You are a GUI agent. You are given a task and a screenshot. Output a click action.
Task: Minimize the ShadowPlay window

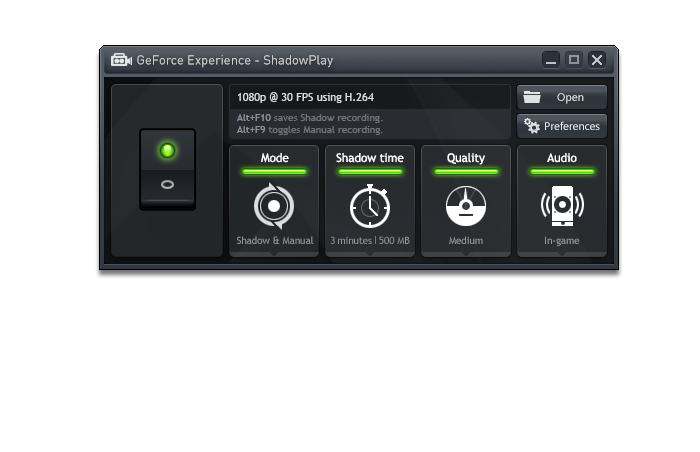click(551, 60)
